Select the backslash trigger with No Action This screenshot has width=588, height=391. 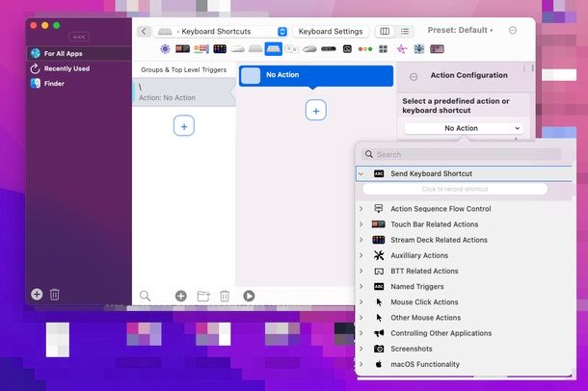184,92
